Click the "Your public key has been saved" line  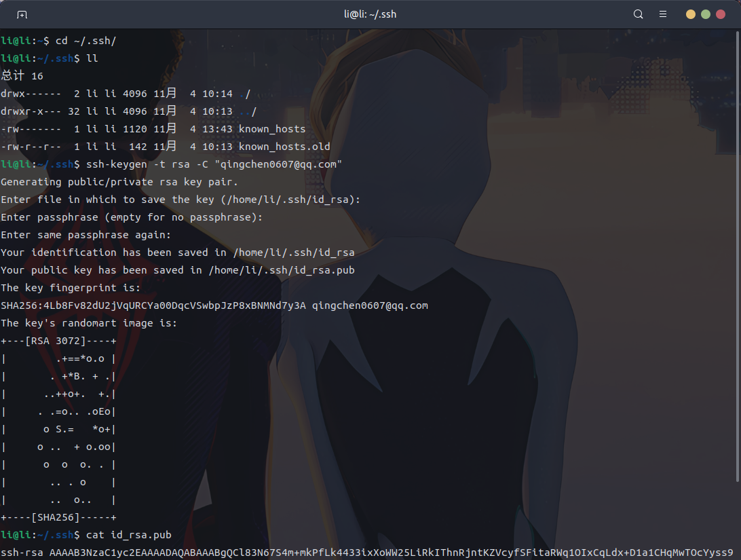[178, 270]
